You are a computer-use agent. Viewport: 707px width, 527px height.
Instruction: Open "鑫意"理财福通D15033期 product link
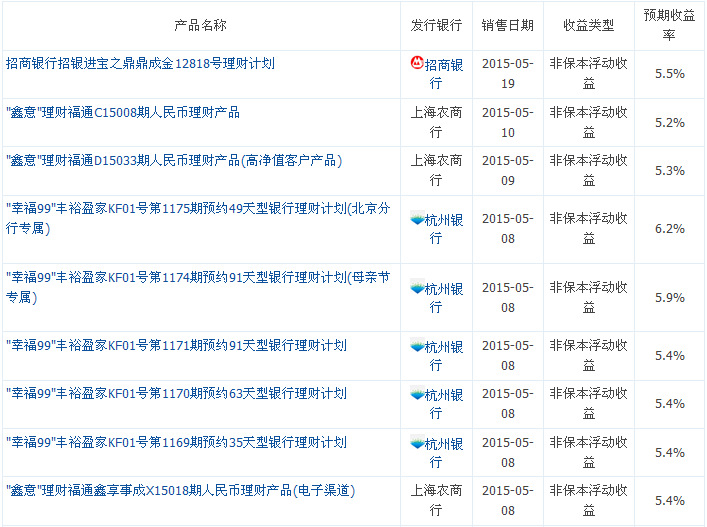174,160
